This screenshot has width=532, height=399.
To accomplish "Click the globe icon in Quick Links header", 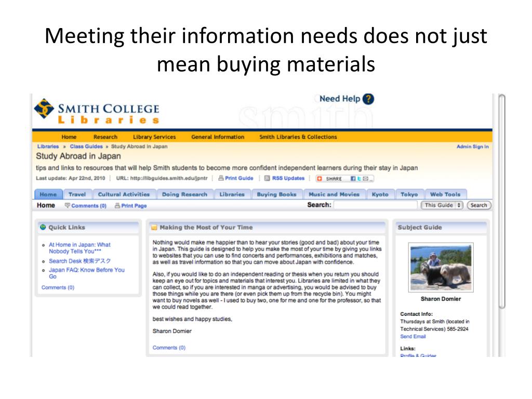I will (43, 228).
